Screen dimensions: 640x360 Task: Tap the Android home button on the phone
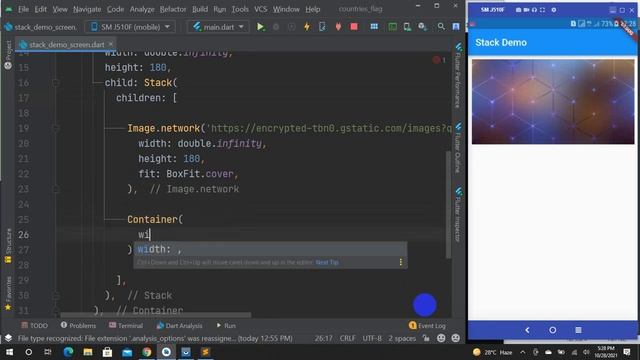(553, 330)
